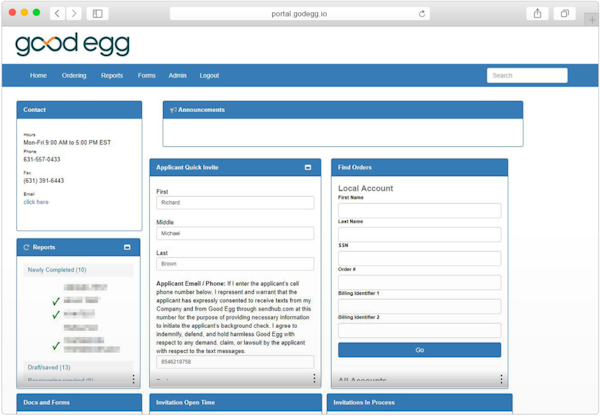The height and width of the screenshot is (416, 600).
Task: Click the Invitation Open Time header
Action: tap(235, 403)
